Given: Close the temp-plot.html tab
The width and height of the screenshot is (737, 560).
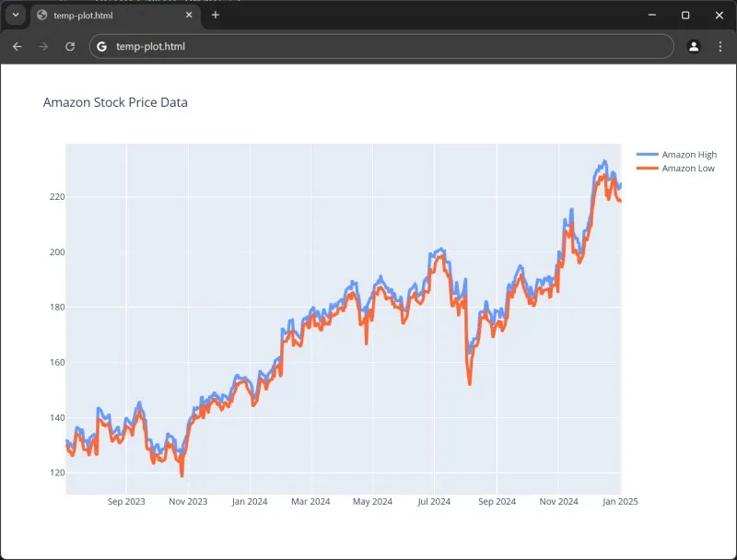Looking at the screenshot, I should click(x=189, y=15).
